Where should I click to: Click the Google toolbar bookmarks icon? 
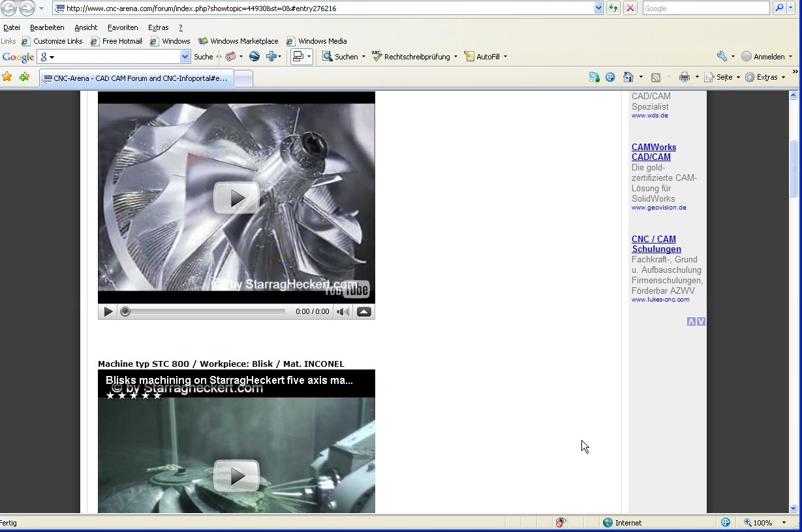click(x=230, y=57)
